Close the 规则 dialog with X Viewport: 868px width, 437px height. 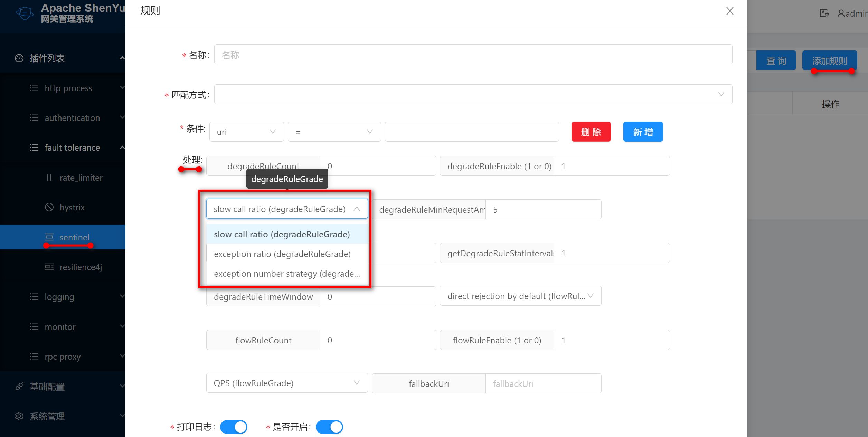730,11
